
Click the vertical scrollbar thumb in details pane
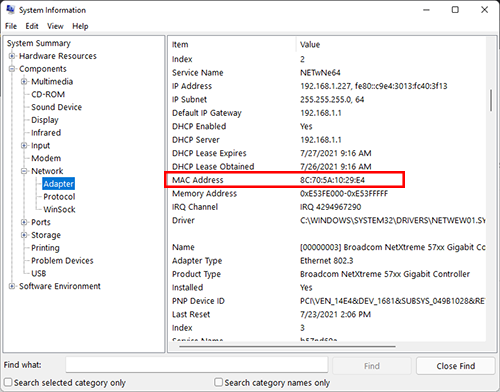click(x=491, y=100)
